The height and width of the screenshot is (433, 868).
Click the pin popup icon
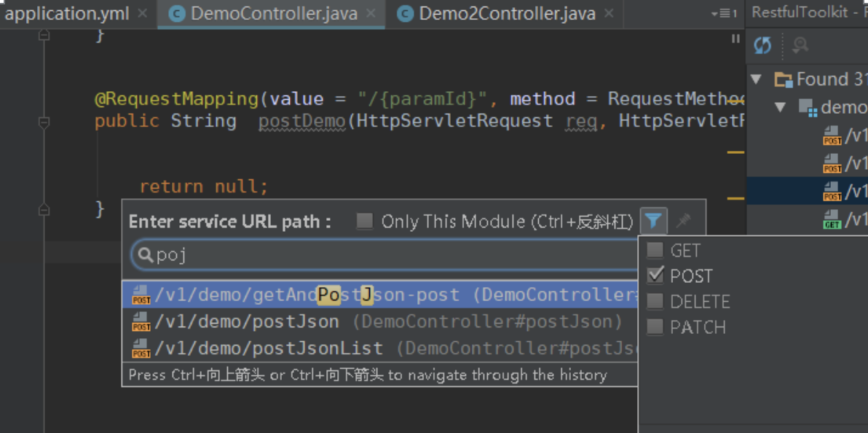tap(684, 221)
